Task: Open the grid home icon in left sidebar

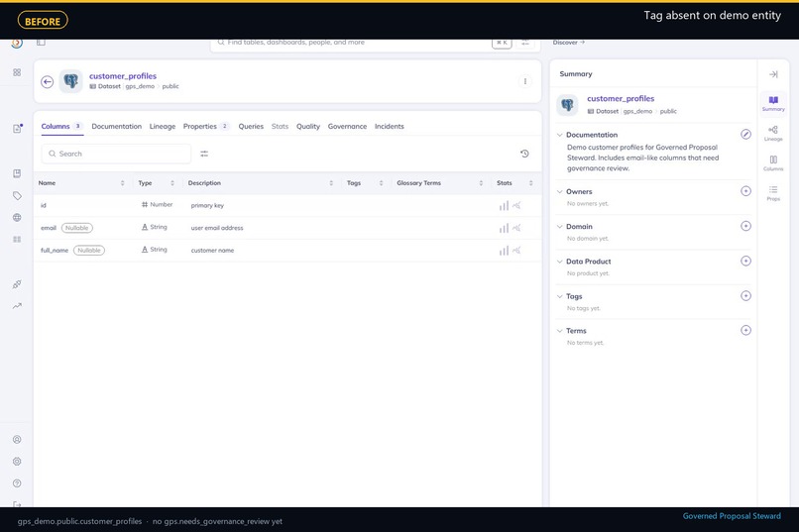Action: pyautogui.click(x=17, y=72)
